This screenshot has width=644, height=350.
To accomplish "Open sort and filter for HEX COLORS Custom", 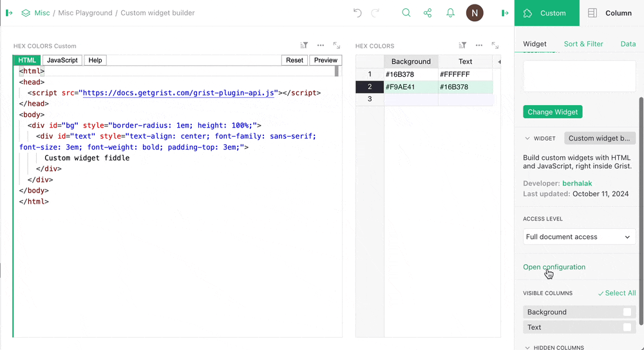I will click(x=304, y=45).
